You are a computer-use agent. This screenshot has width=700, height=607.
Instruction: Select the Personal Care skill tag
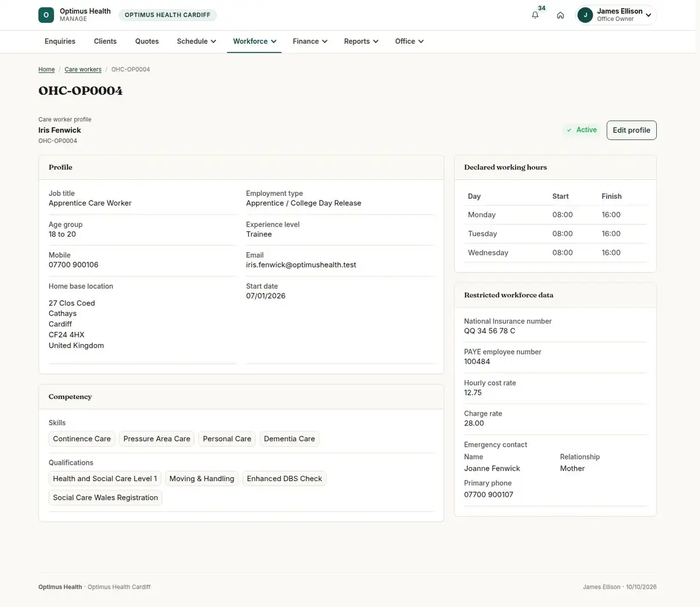[227, 439]
